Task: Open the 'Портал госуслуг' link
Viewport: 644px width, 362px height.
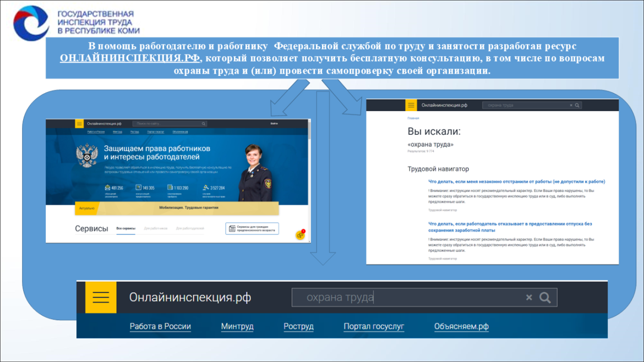Action: coord(374,326)
